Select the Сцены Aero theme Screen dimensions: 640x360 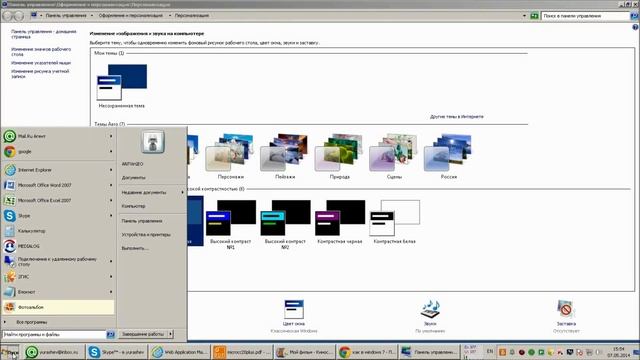click(394, 156)
